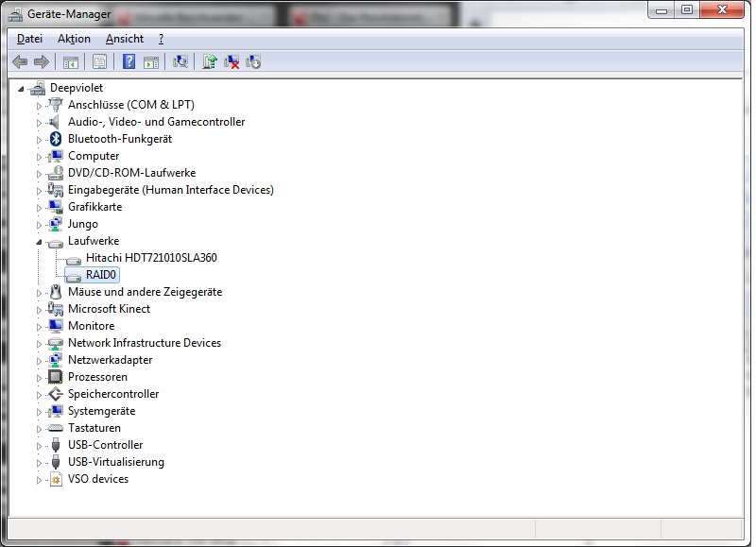Expand Audio-, Video- und Gamecontroller category

[x=39, y=123]
